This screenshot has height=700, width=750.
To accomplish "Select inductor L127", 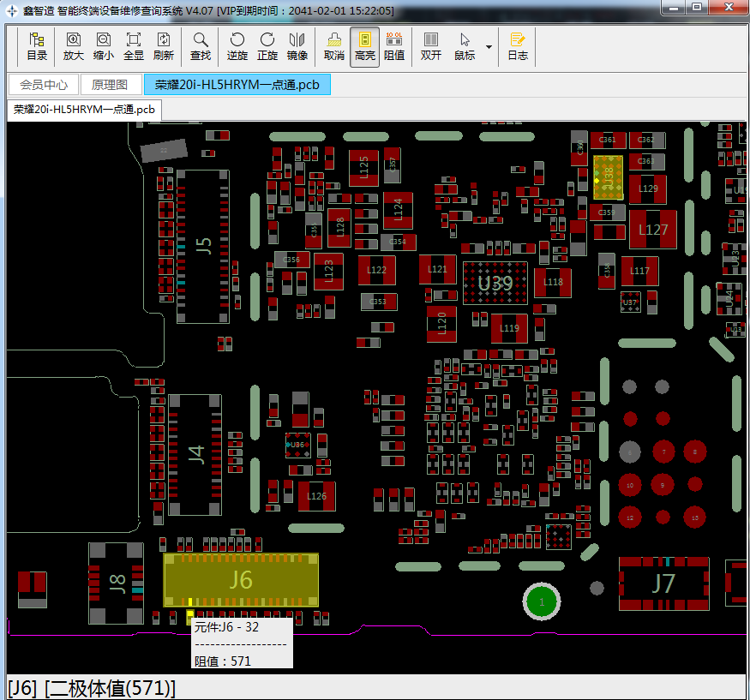I will [x=653, y=230].
